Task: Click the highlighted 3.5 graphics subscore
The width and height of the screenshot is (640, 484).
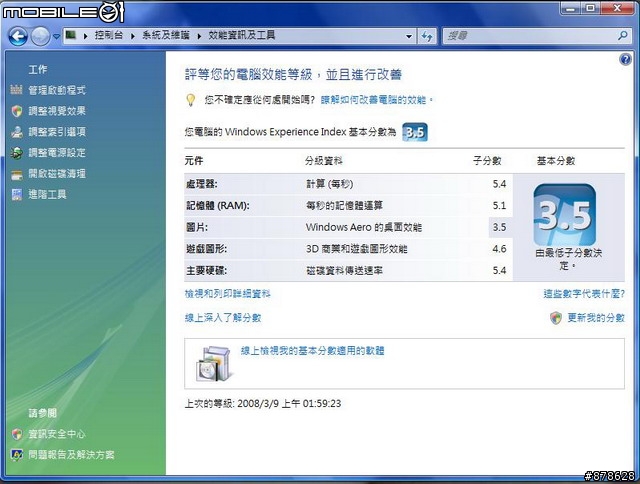Action: click(x=499, y=227)
